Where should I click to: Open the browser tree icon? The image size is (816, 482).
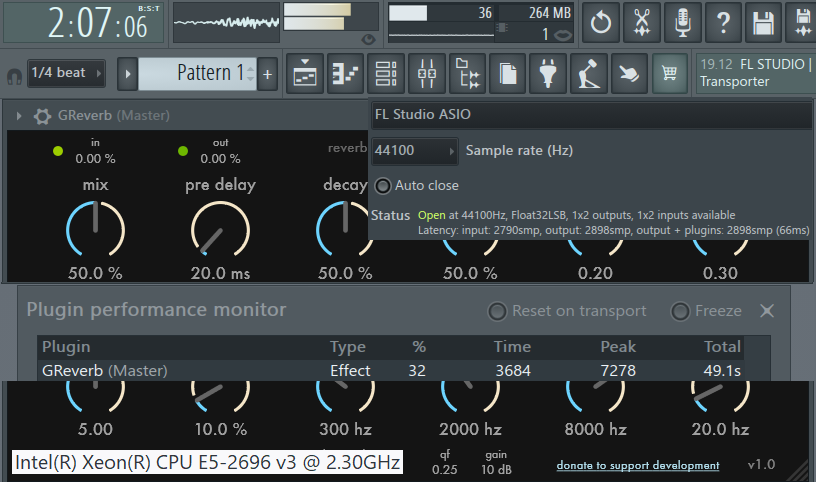tap(467, 74)
